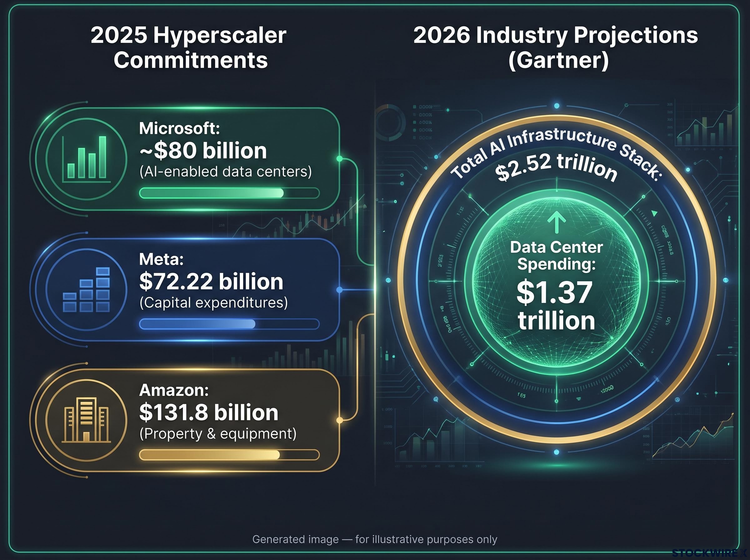Click the "$72.22 billion" figure

tap(212, 281)
